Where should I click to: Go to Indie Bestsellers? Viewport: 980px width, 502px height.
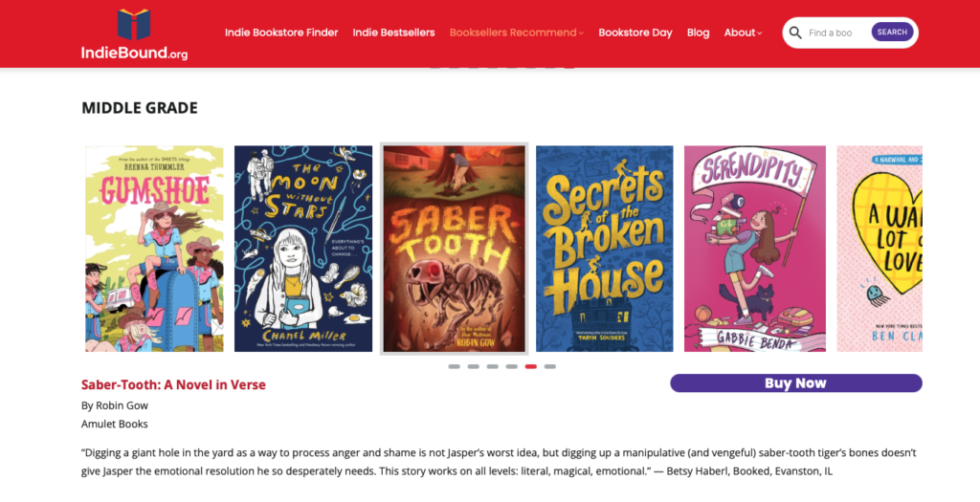click(x=393, y=33)
